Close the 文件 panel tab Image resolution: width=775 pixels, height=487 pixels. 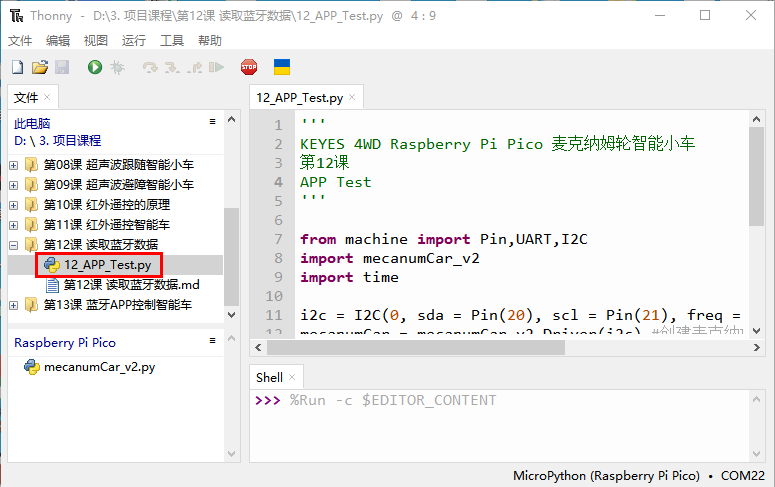(x=47, y=97)
